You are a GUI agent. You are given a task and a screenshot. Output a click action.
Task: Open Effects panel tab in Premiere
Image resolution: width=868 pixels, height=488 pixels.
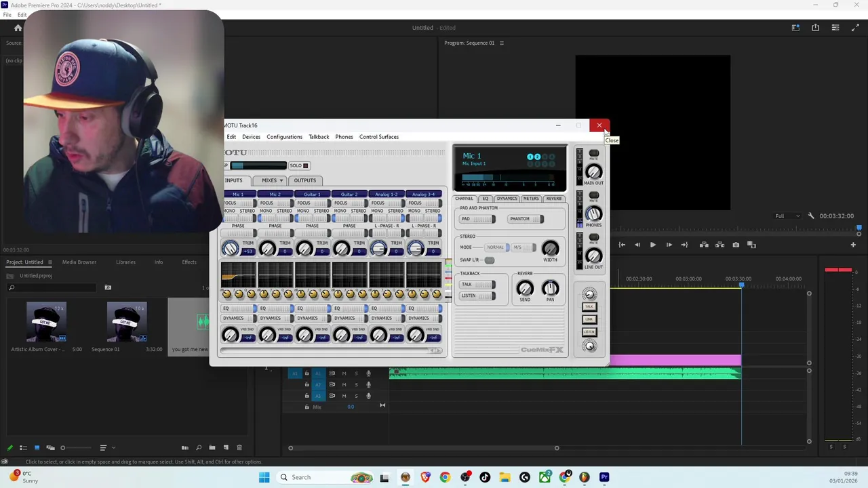[x=189, y=262]
